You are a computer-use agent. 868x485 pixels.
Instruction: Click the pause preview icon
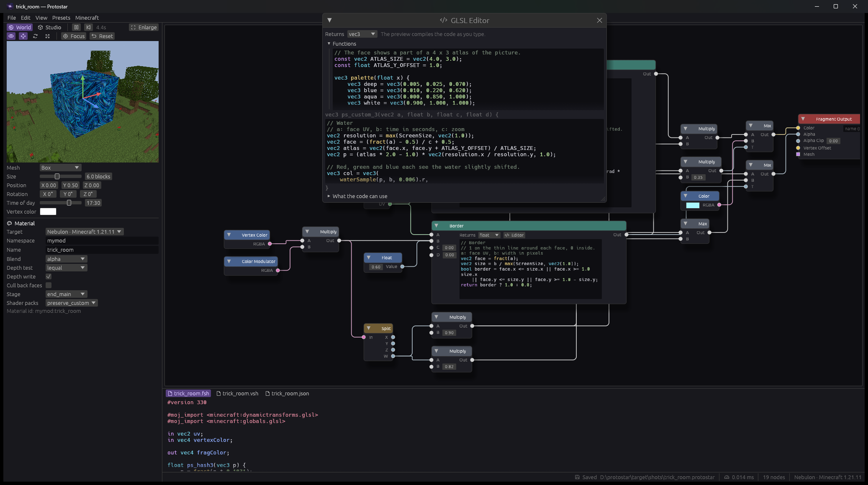click(76, 27)
